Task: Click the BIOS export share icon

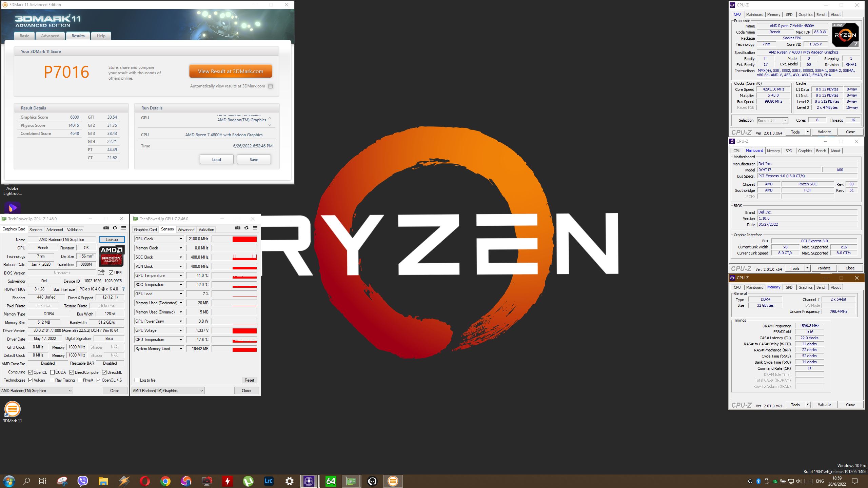Action: click(101, 272)
